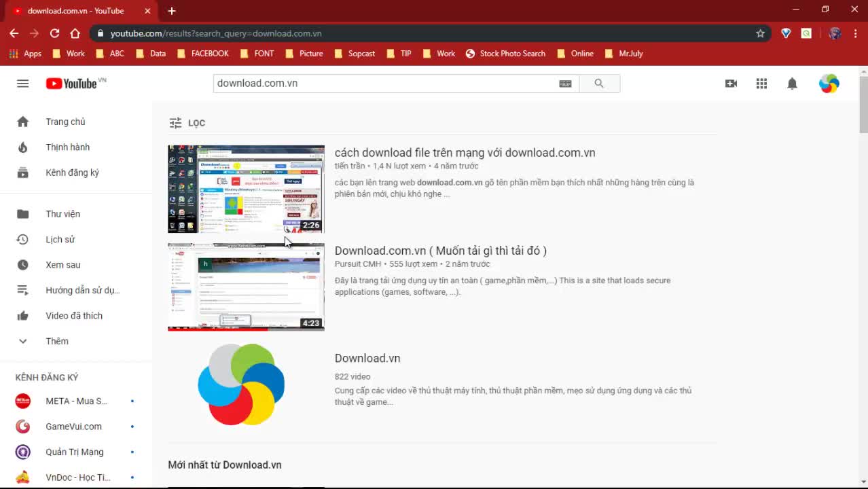Image resolution: width=868 pixels, height=489 pixels.
Task: Open Quản Trị Mạng subscribed channel
Action: click(x=76, y=452)
